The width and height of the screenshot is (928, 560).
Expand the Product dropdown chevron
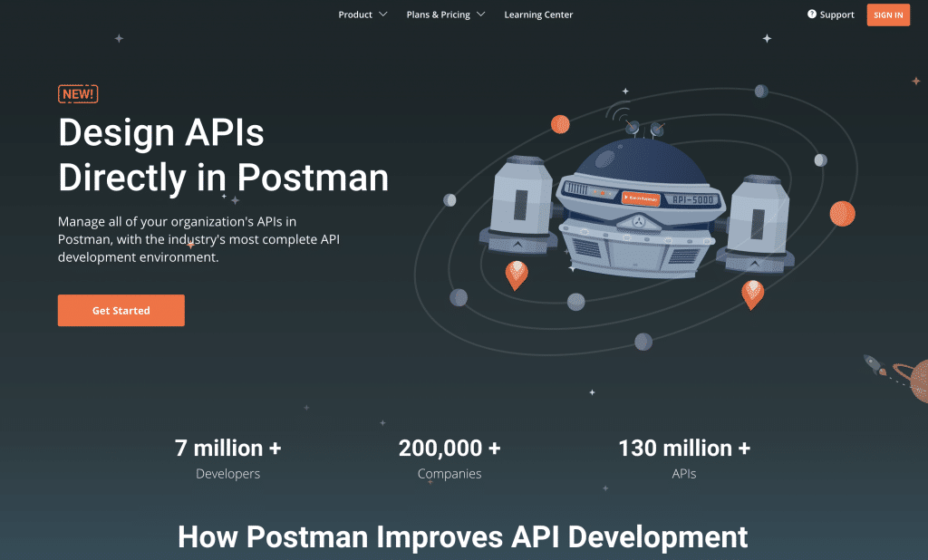pyautogui.click(x=383, y=14)
